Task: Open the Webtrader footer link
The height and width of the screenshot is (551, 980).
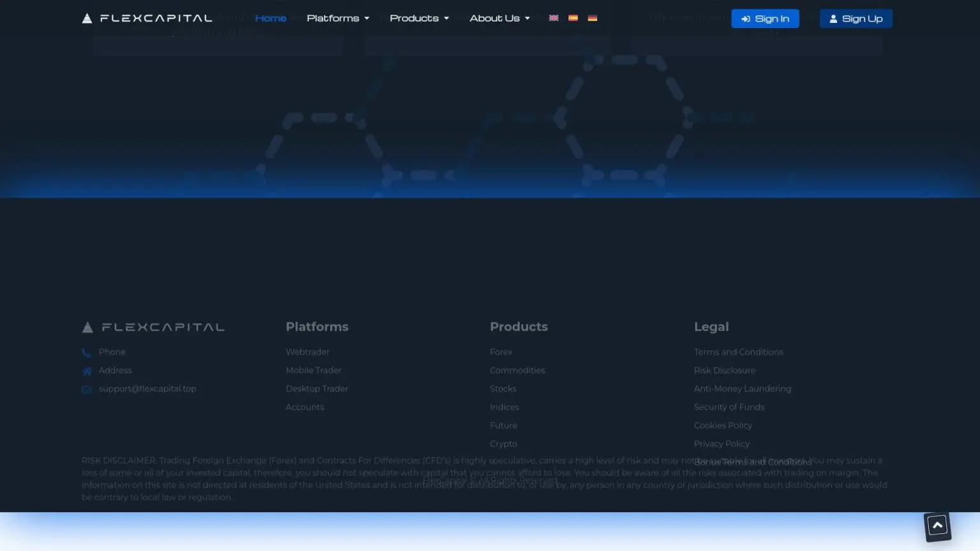Action: pos(308,352)
